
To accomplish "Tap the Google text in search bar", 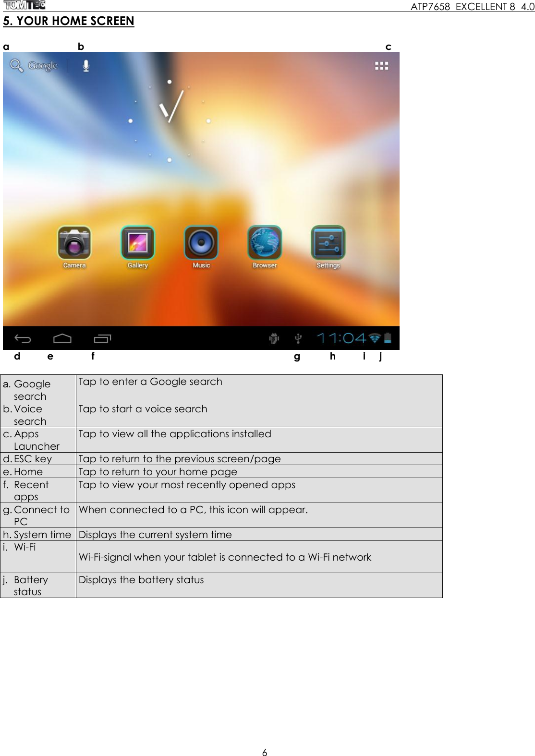I will [43, 66].
